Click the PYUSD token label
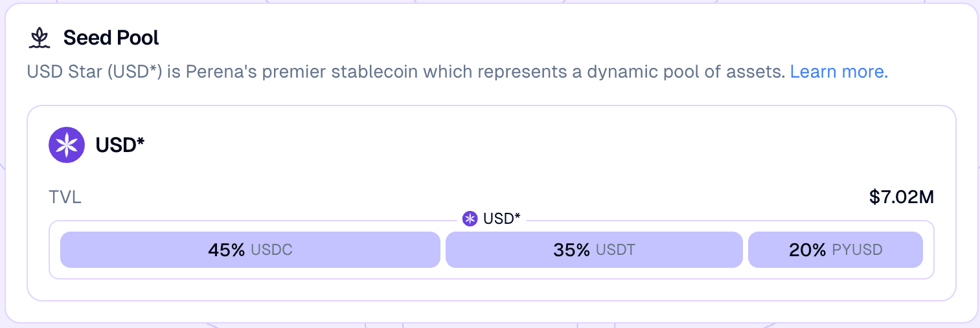Viewport: 980px width, 328px height. pyautogui.click(x=857, y=250)
